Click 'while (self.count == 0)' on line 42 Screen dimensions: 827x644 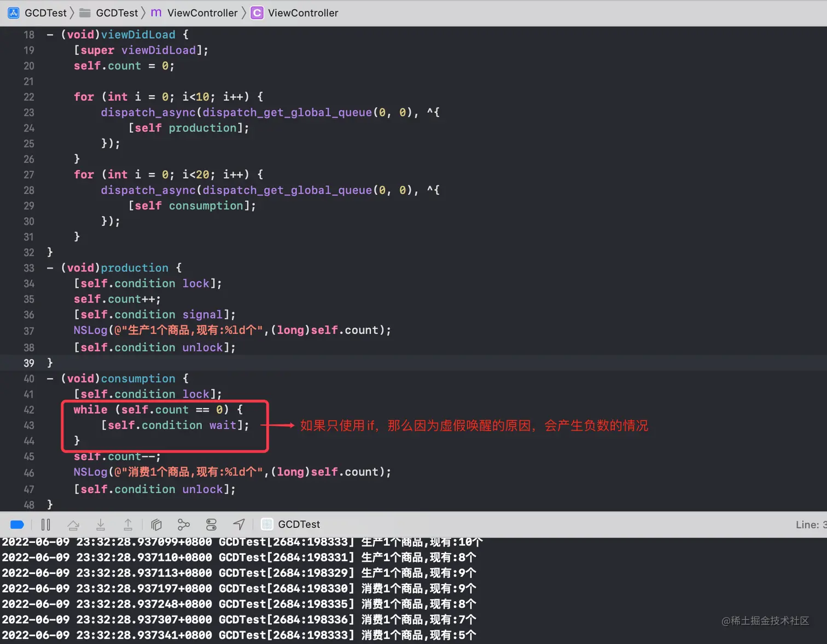[152, 410]
